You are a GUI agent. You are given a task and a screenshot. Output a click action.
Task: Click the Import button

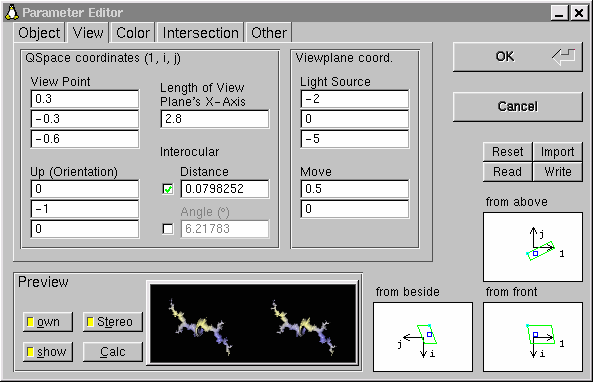pos(557,152)
